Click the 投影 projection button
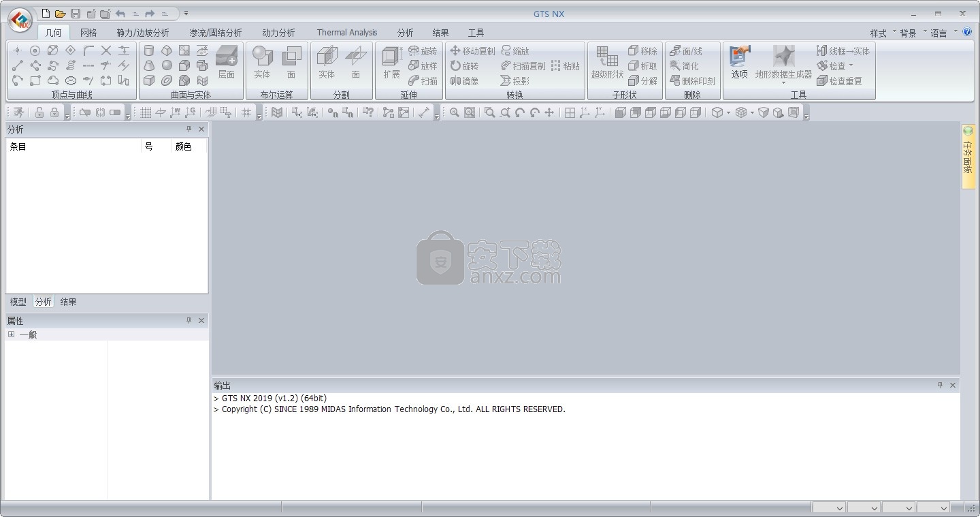The image size is (980, 517). (515, 80)
